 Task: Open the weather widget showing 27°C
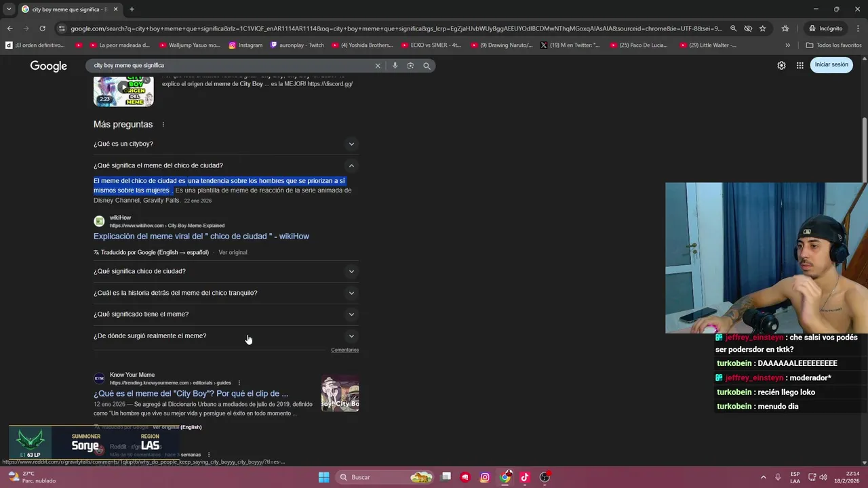pyautogui.click(x=31, y=477)
